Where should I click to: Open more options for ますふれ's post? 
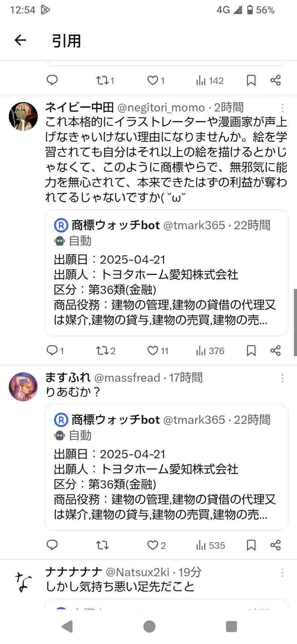tap(283, 378)
